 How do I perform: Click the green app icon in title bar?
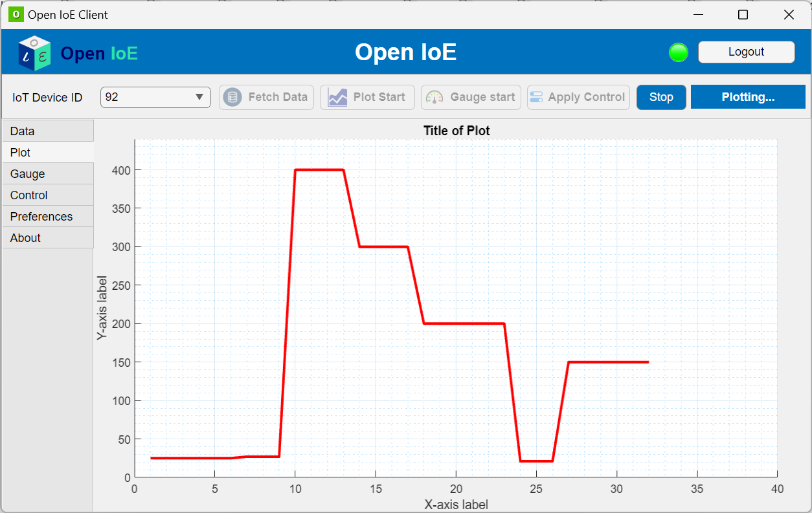pyautogui.click(x=16, y=14)
